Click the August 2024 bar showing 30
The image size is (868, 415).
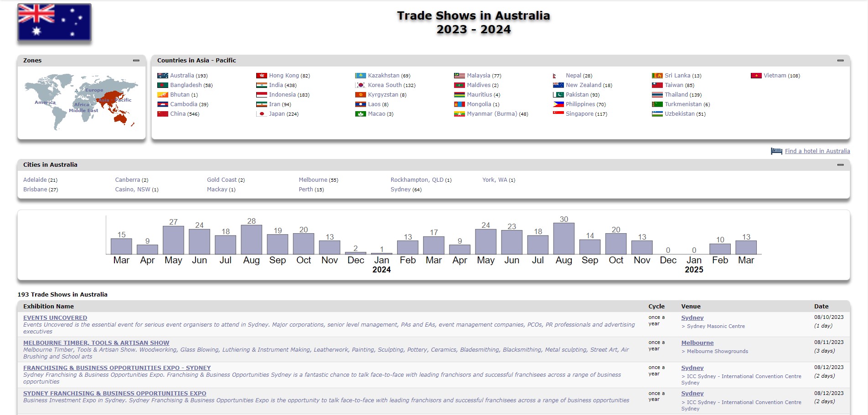(564, 238)
